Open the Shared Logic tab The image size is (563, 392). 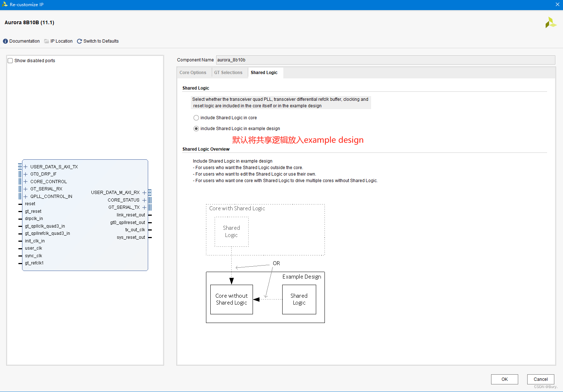pyautogui.click(x=264, y=73)
